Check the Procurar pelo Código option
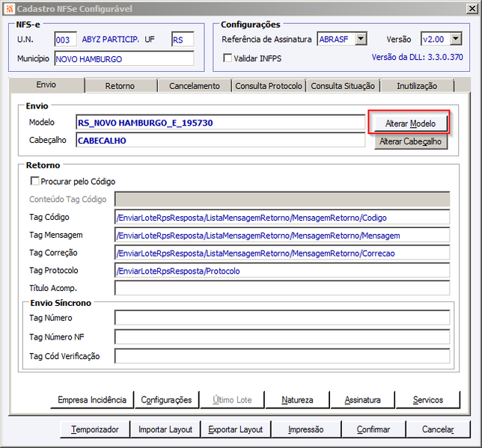 click(x=34, y=181)
